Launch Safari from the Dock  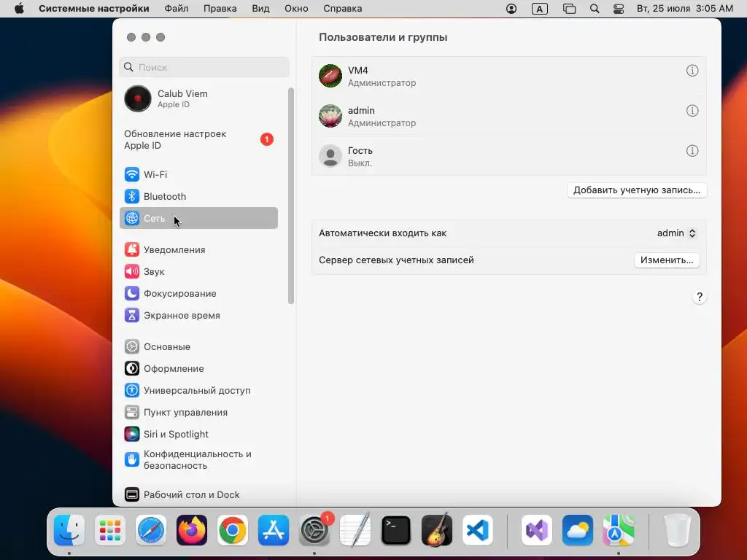(151, 530)
